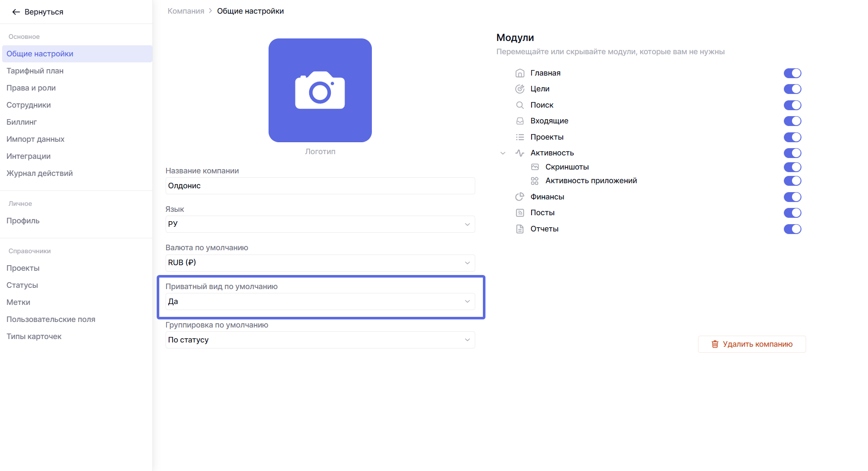Open the Группировка по умолчанию dropdown
868x471 pixels.
[320, 340]
